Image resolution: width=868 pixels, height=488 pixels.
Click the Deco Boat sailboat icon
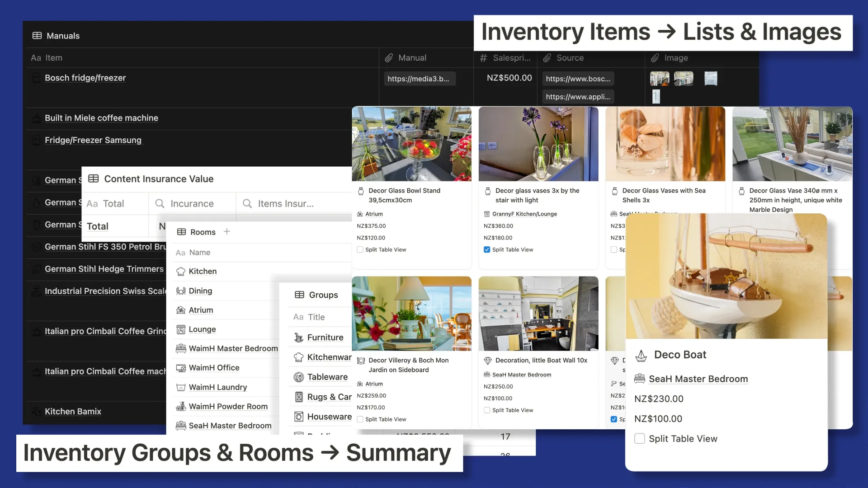(641, 356)
